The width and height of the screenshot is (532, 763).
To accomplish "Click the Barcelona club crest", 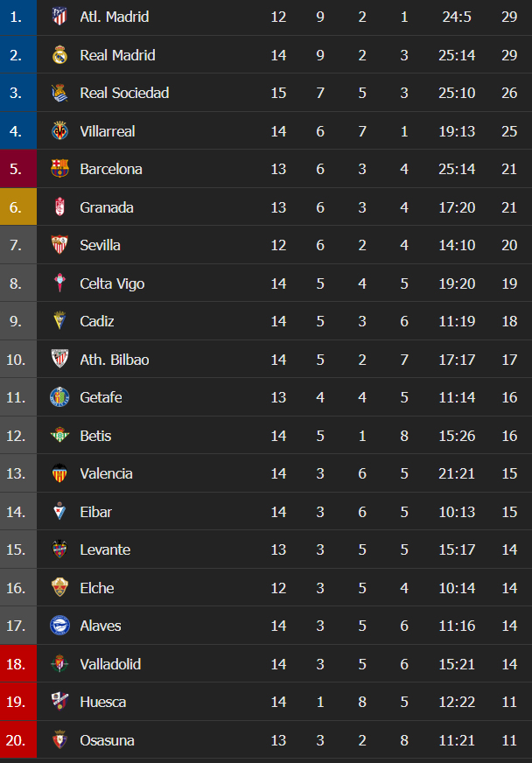I will (x=59, y=169).
